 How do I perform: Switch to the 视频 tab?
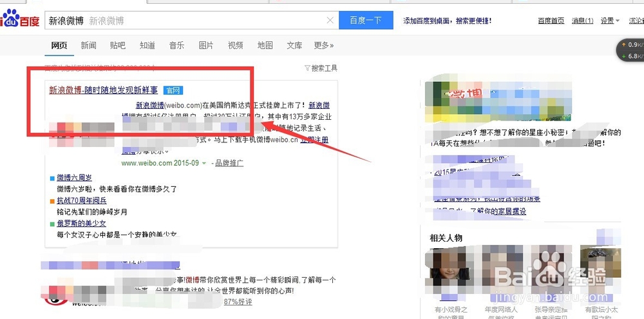(x=235, y=45)
